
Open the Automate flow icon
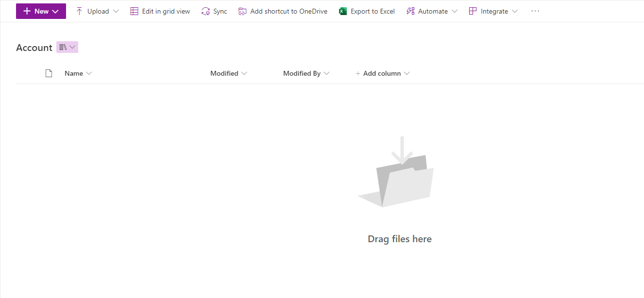pyautogui.click(x=411, y=11)
